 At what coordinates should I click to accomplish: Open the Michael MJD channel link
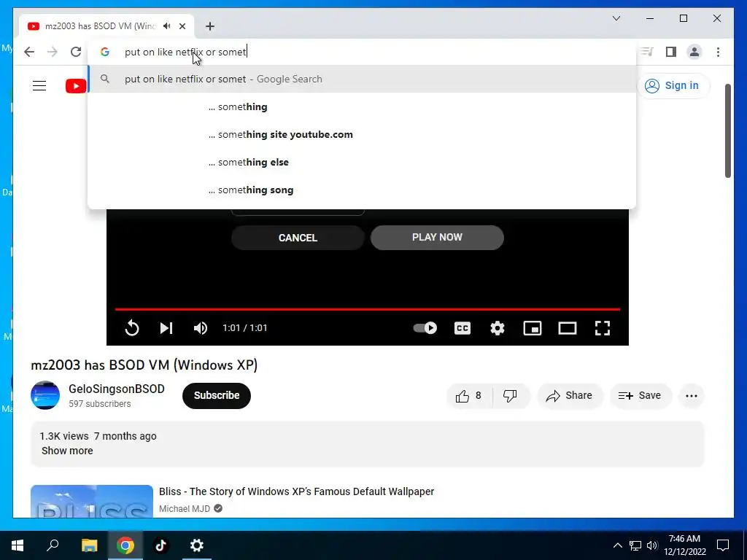pyautogui.click(x=185, y=508)
